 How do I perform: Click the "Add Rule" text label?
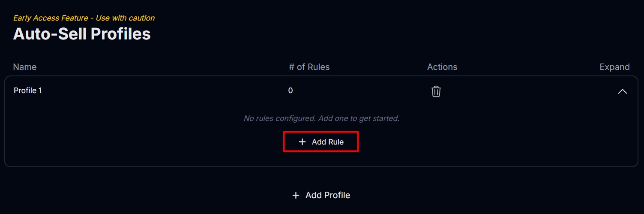(x=328, y=142)
